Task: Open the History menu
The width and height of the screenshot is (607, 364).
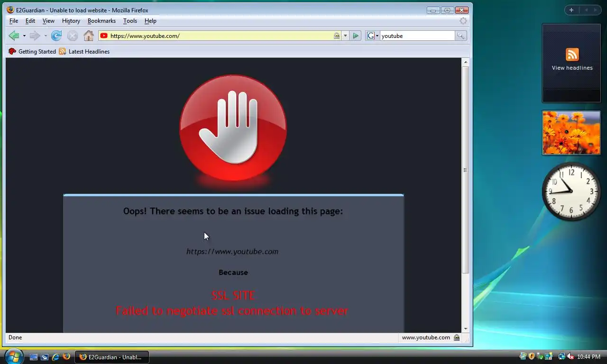Action: coord(71,21)
